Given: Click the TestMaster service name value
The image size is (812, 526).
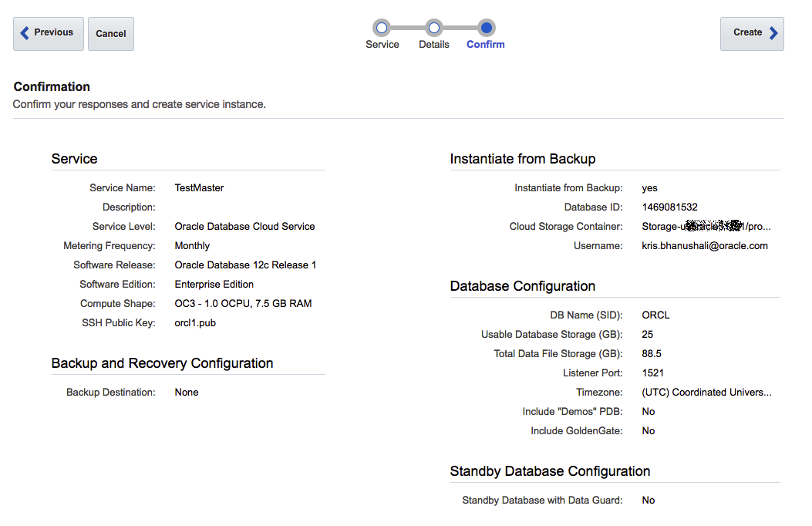Looking at the screenshot, I should [199, 187].
